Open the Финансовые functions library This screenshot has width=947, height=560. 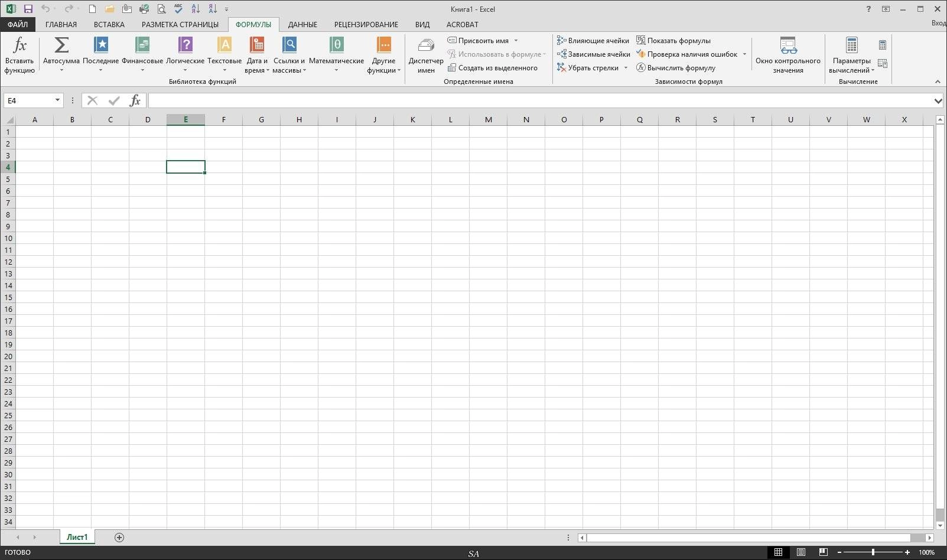(142, 55)
